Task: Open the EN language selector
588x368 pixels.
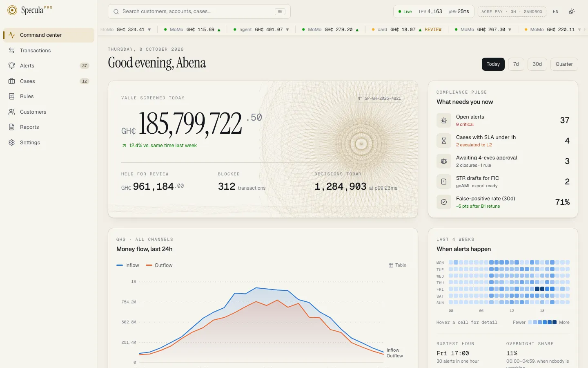Action: [x=556, y=11]
